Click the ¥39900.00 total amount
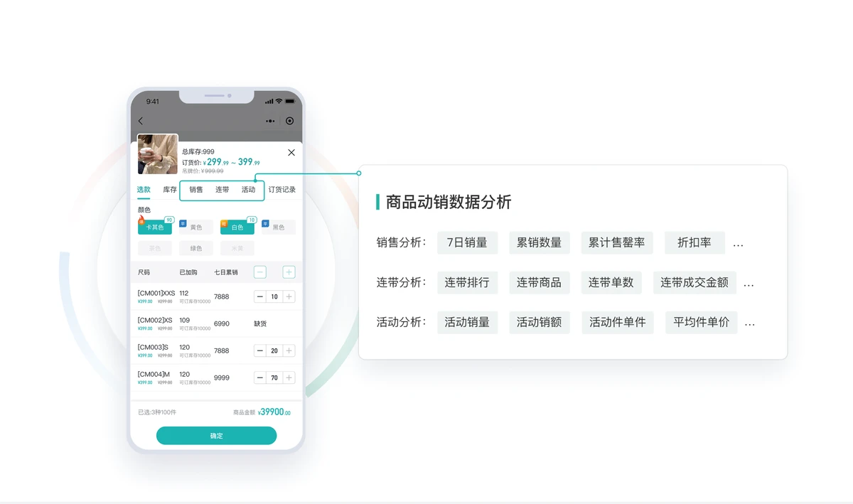 [x=274, y=412]
